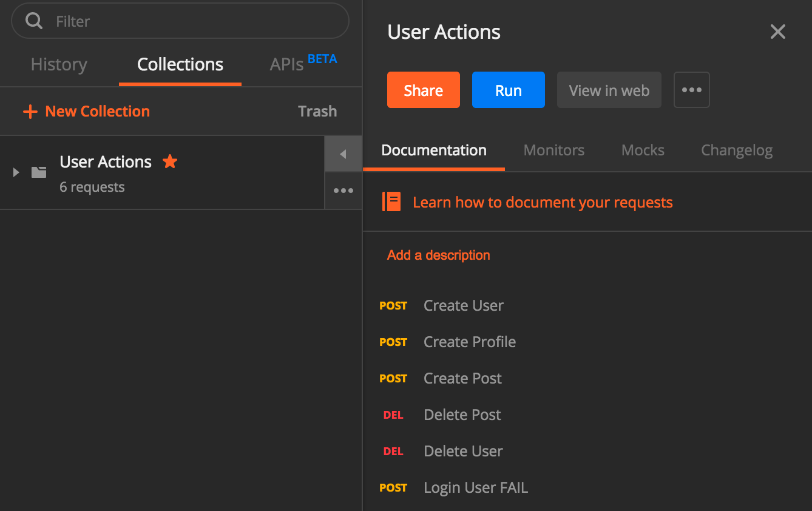
Task: Open the Create User POST request
Action: tap(463, 305)
